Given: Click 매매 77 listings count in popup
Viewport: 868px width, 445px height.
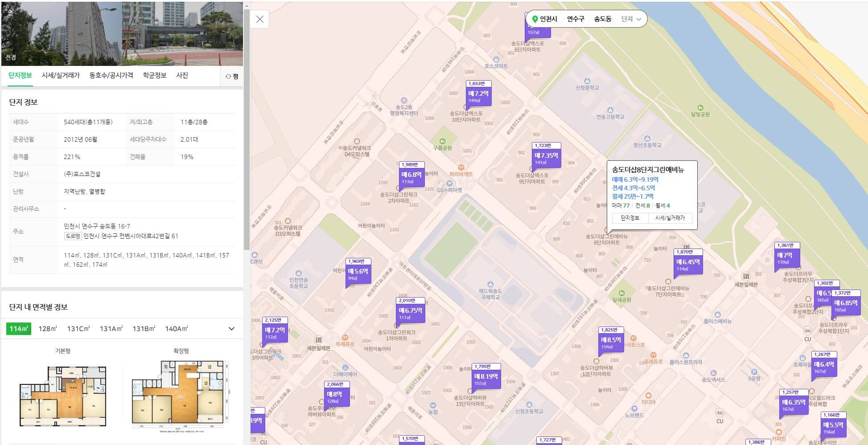Looking at the screenshot, I should [x=621, y=205].
